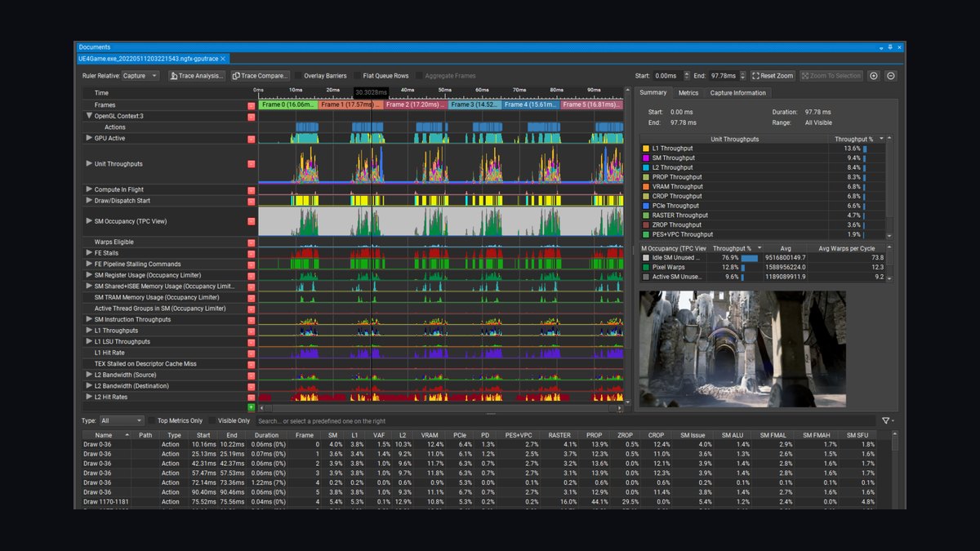
Task: Zoom in with plus magnifier icon
Action: [x=874, y=76]
